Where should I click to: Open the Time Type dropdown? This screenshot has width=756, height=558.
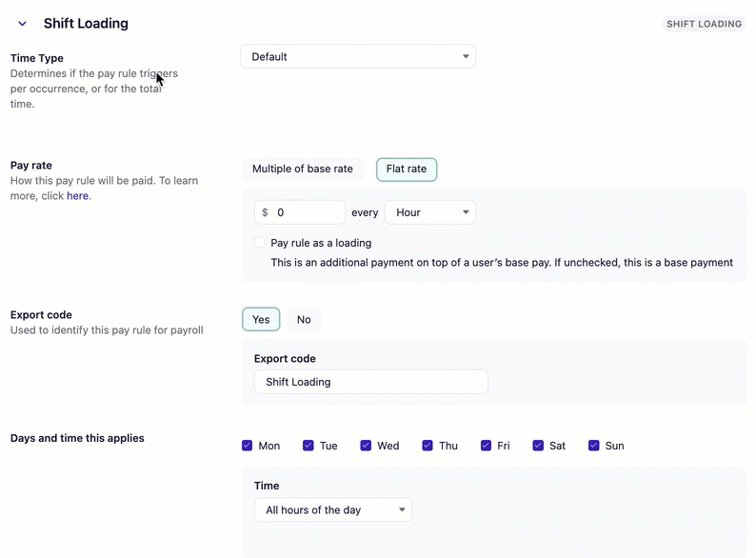[x=357, y=56]
